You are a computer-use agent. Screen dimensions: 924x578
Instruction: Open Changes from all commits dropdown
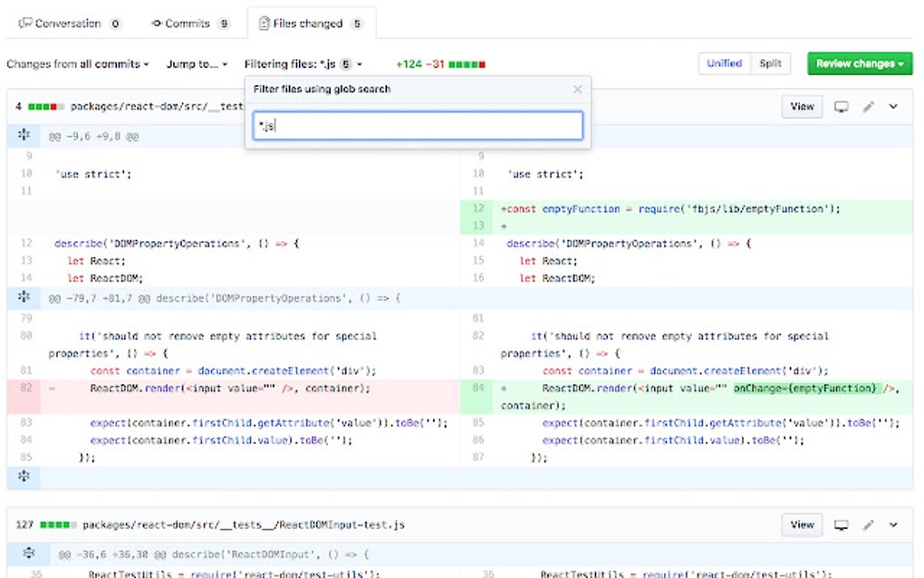77,63
